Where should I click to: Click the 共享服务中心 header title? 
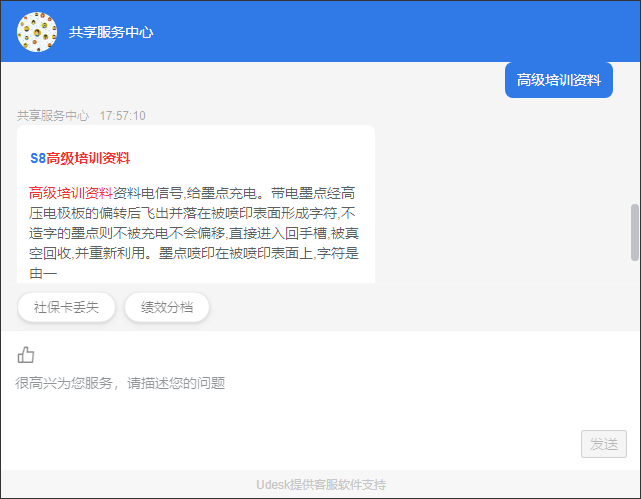(x=111, y=32)
